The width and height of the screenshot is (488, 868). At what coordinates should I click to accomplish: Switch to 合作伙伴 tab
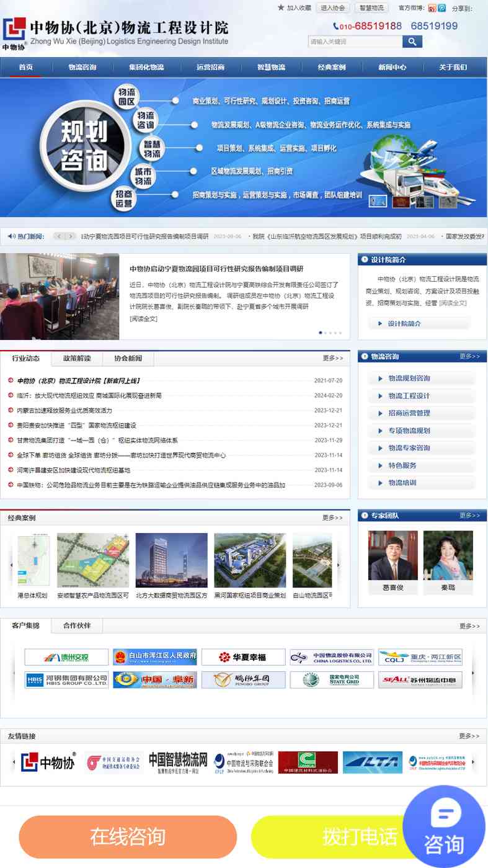77,625
